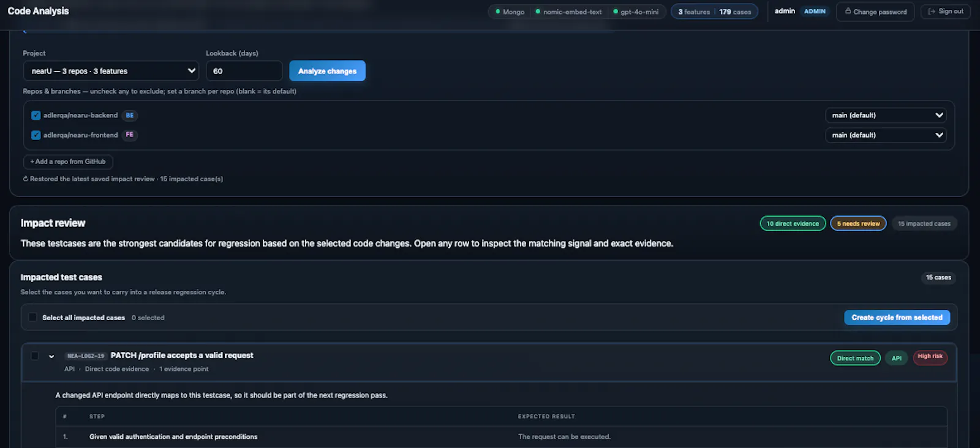
Task: Click the lock icon in Change password
Action: coord(848,11)
